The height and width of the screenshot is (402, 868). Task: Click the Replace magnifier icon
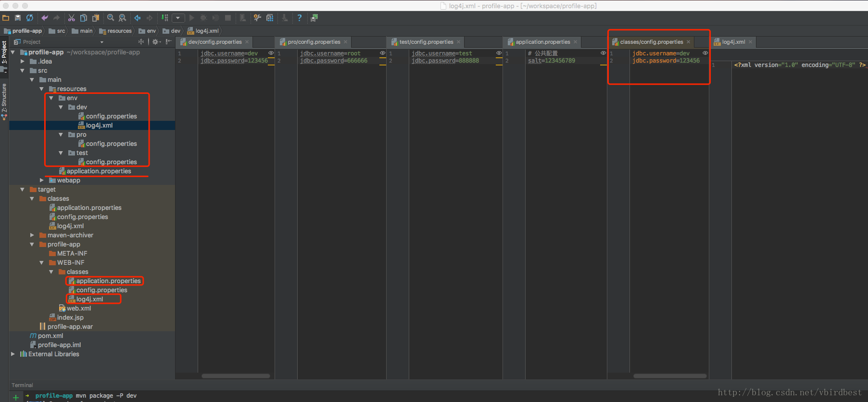tap(123, 18)
